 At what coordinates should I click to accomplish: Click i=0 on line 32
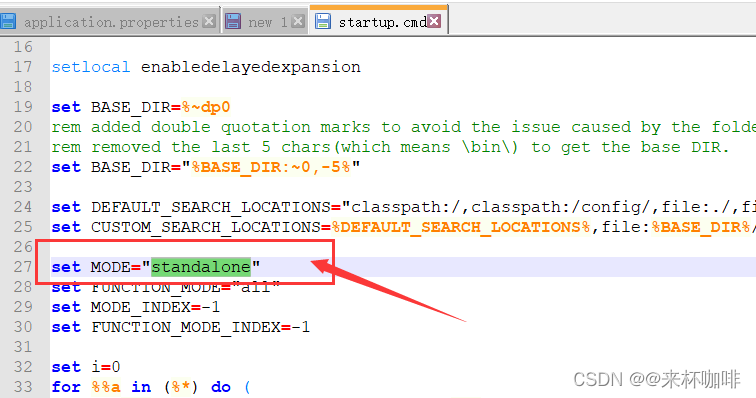coord(106,367)
